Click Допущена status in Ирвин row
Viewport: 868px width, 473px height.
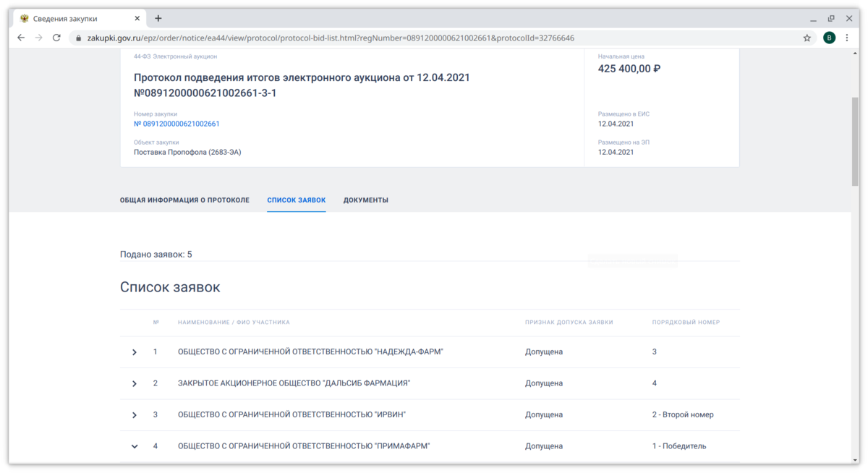544,414
